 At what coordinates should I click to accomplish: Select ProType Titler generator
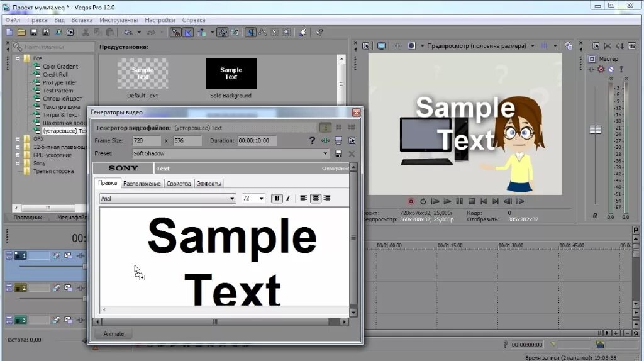point(60,82)
